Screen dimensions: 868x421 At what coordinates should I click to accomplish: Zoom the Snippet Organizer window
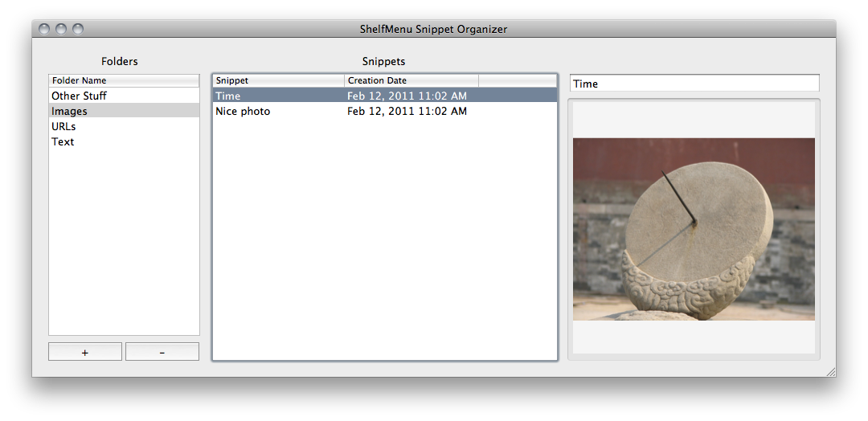click(78, 29)
